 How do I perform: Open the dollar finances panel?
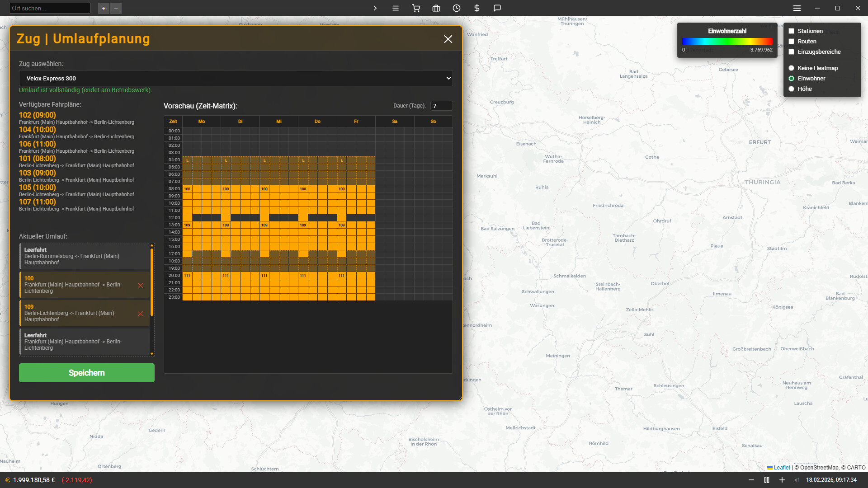coord(476,8)
